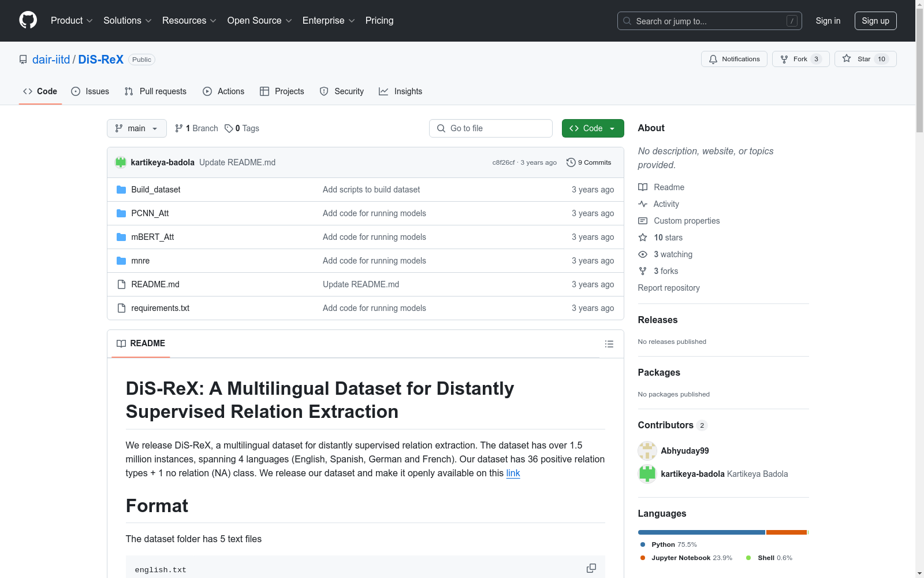Open the Projects tab

point(282,91)
